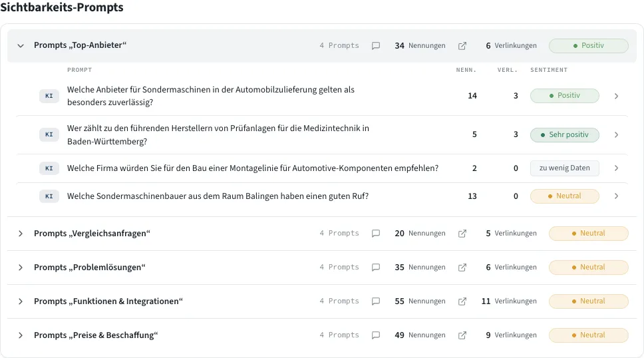Click the SENTIMENT column header
The image size is (644, 358).
click(x=549, y=70)
